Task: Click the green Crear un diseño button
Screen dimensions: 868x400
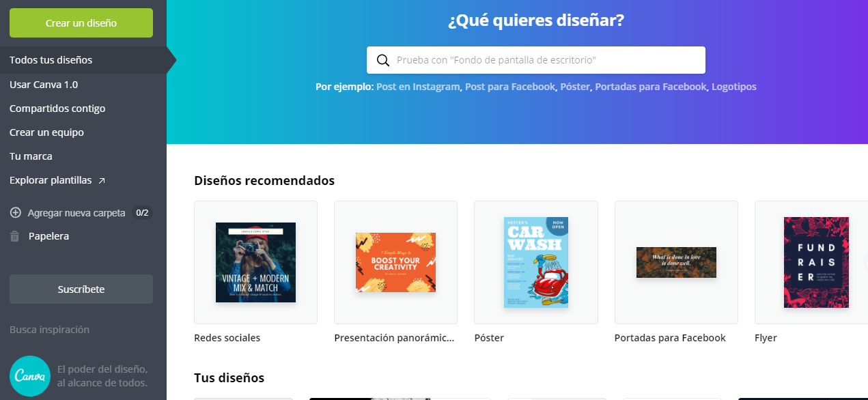Action: [x=81, y=23]
